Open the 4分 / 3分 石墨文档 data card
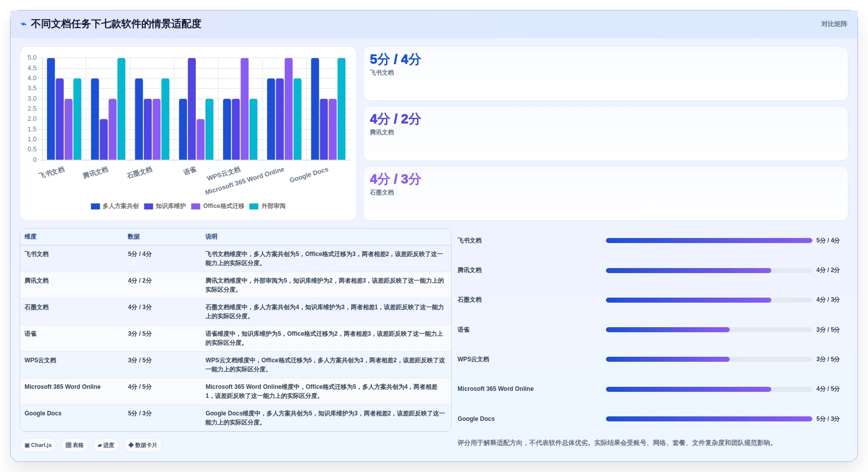This screenshot has height=472, width=868. 605,193
